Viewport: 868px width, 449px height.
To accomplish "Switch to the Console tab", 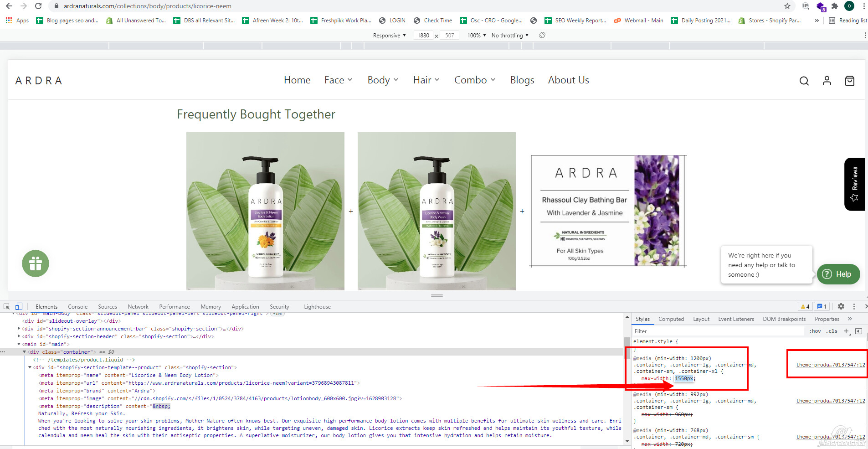I will pos(77,307).
